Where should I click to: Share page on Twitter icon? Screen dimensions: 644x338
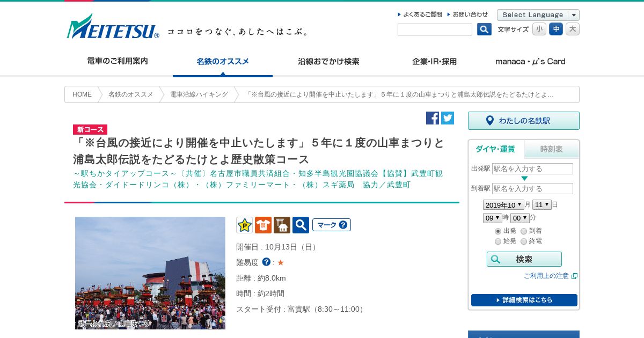pos(448,118)
